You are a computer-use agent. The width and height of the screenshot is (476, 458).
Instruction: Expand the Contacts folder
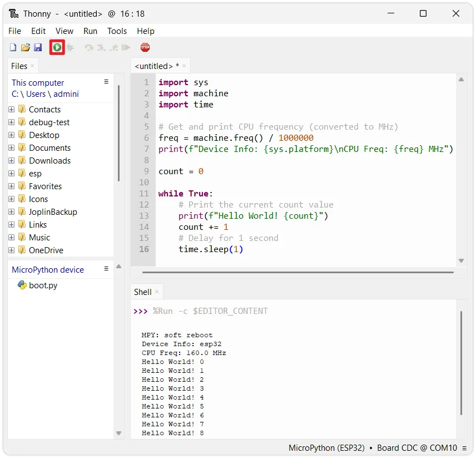pos(11,110)
